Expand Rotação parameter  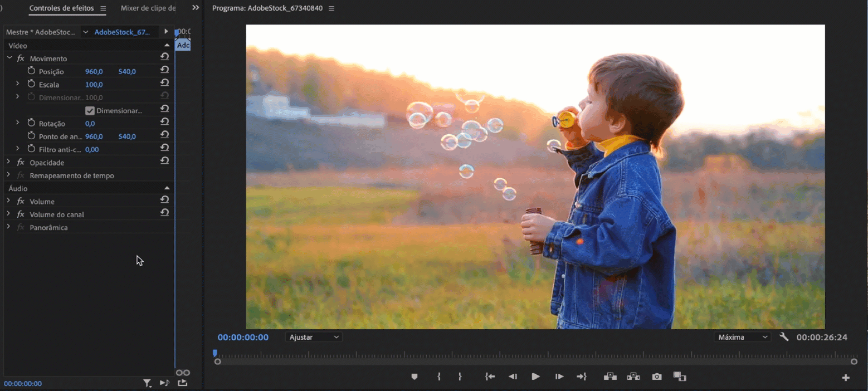(17, 123)
